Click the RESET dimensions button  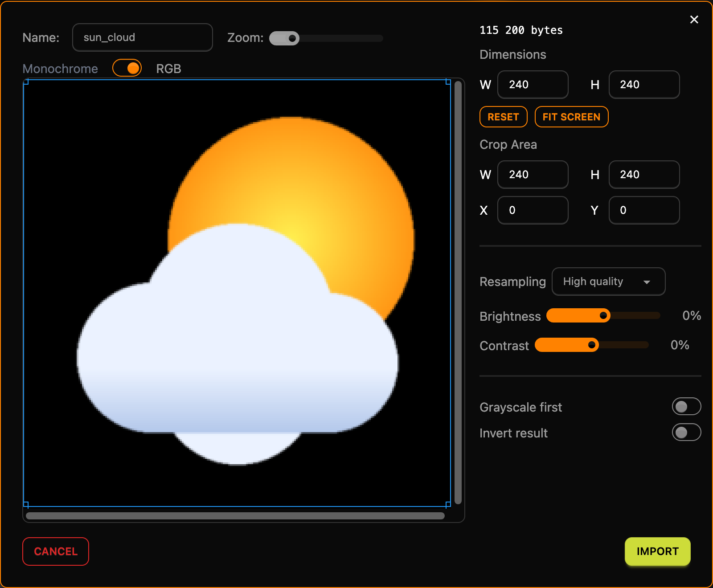[503, 117]
